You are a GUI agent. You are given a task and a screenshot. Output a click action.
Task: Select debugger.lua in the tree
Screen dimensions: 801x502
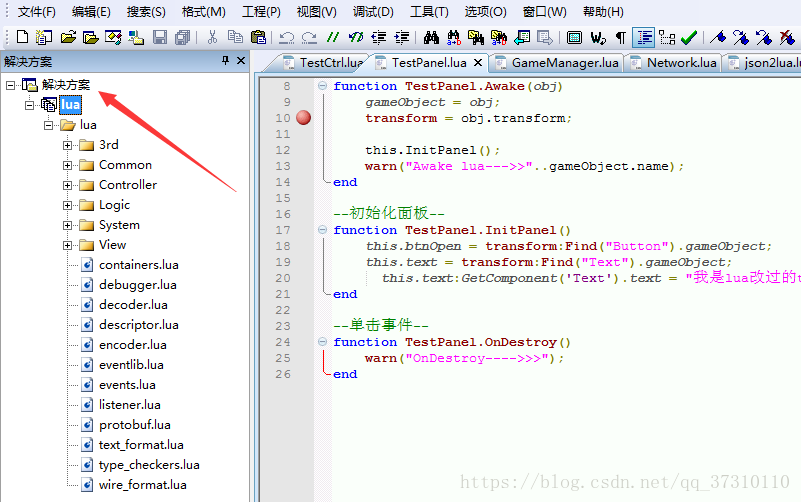(x=138, y=285)
